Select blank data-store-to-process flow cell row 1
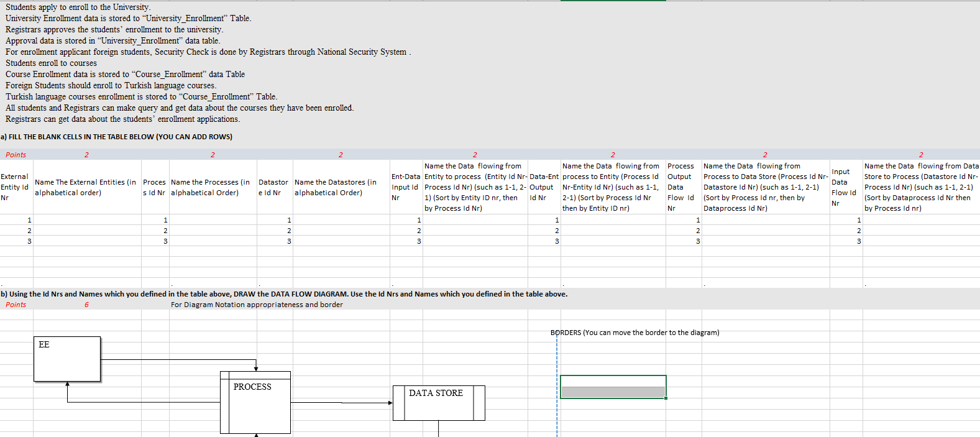The width and height of the screenshot is (980, 437). (921, 220)
